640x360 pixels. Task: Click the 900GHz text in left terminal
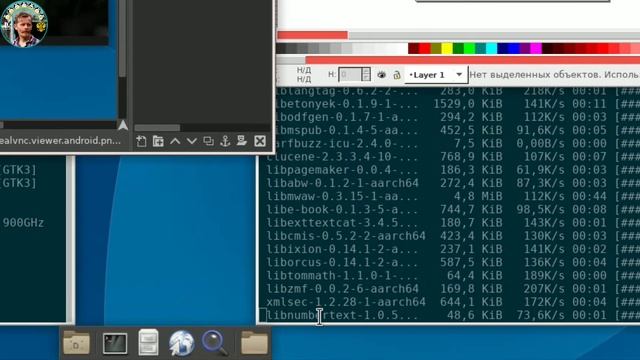(x=23, y=223)
